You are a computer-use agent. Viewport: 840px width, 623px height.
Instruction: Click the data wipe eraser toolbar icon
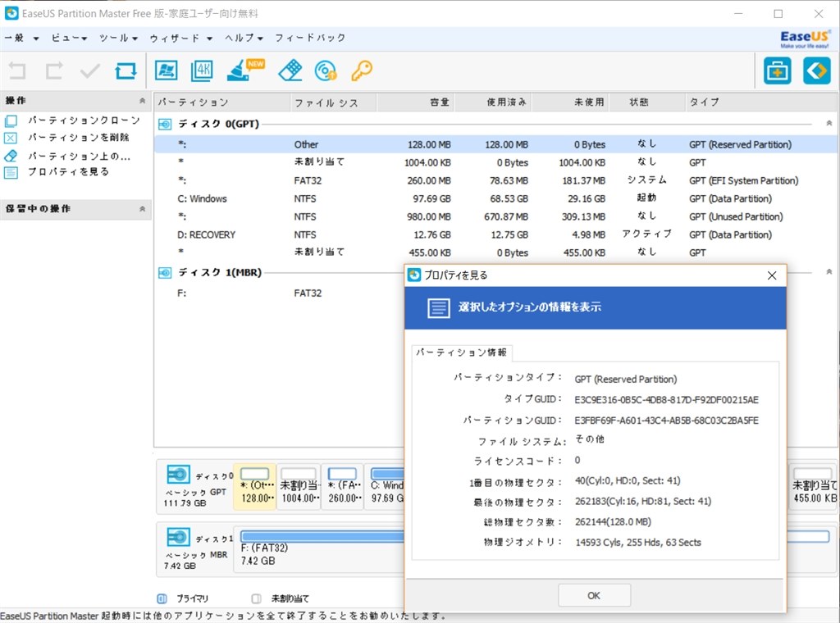pyautogui.click(x=289, y=70)
